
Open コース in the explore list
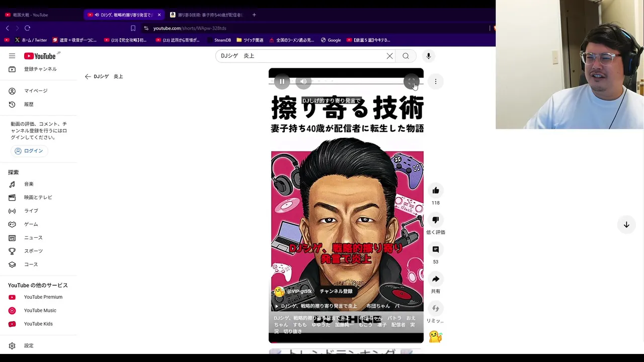click(38, 264)
